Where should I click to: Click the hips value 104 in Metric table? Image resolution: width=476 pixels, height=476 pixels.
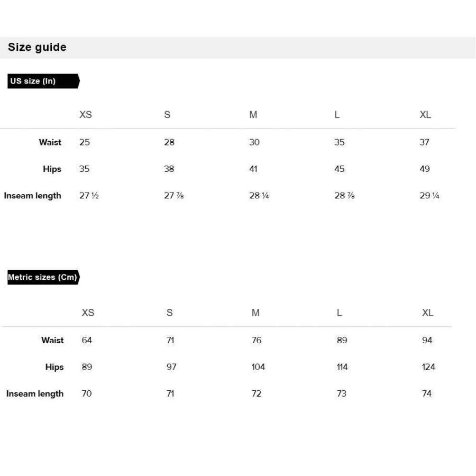(258, 367)
